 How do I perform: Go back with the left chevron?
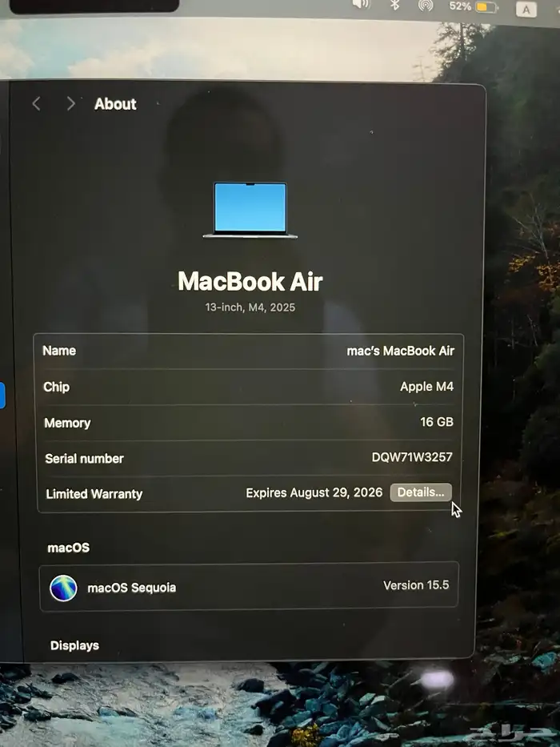36,104
